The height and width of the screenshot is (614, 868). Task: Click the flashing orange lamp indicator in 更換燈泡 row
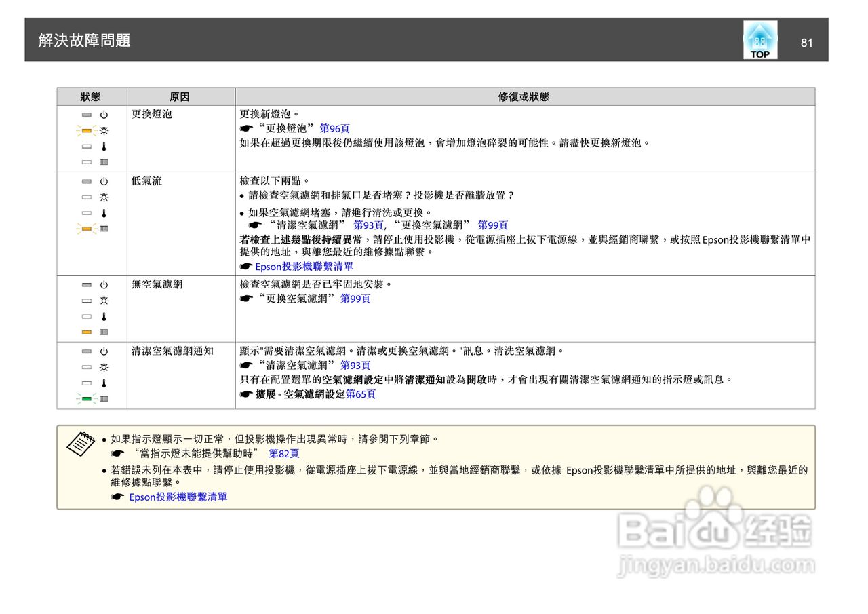[87, 130]
